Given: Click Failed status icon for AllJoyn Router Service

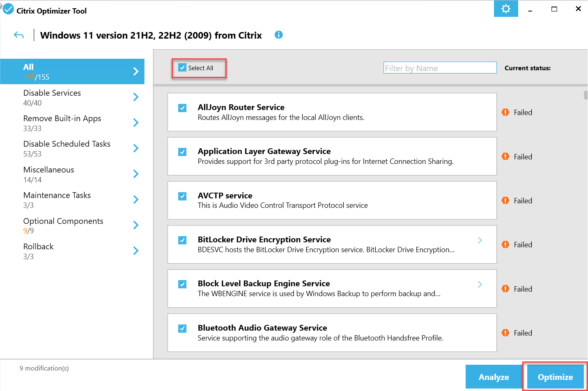Looking at the screenshot, I should (x=505, y=112).
